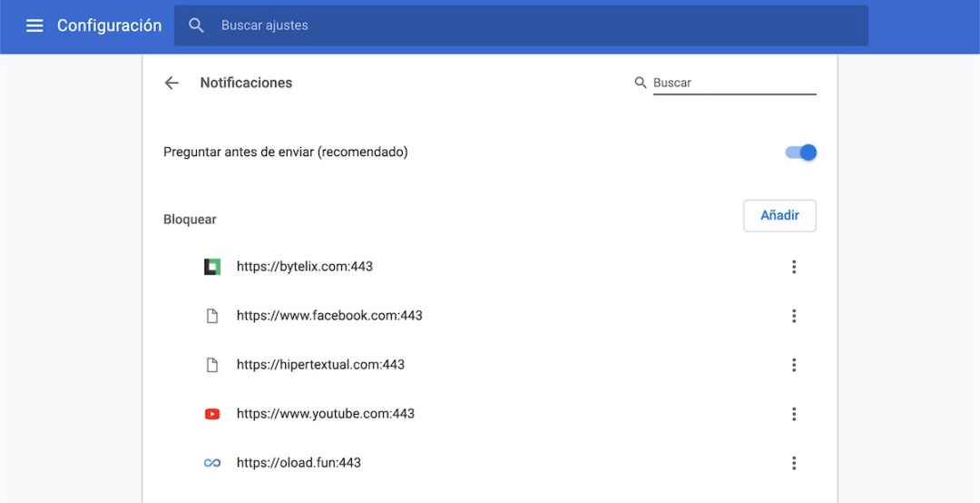
Task: Open more actions for www.youtube.com
Action: pyautogui.click(x=794, y=414)
